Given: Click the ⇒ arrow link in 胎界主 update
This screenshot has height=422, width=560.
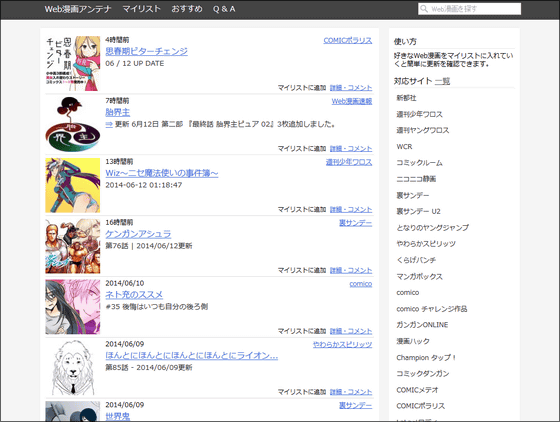Looking at the screenshot, I should coord(109,124).
